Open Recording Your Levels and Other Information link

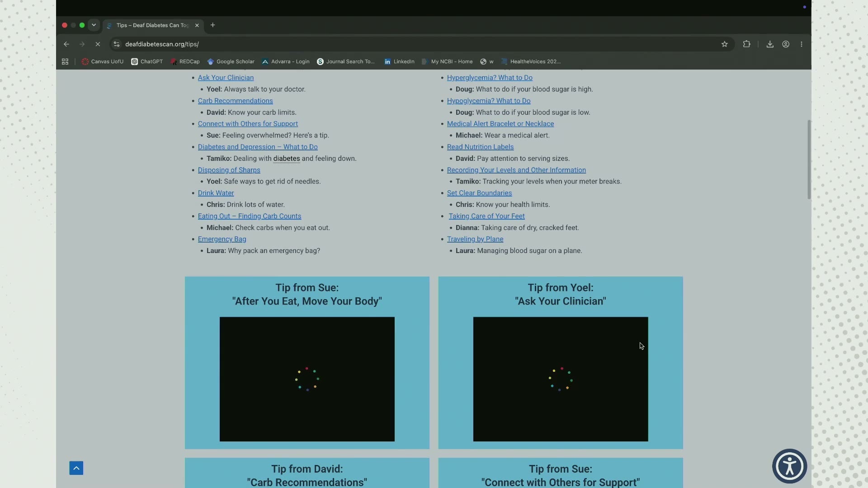click(516, 170)
